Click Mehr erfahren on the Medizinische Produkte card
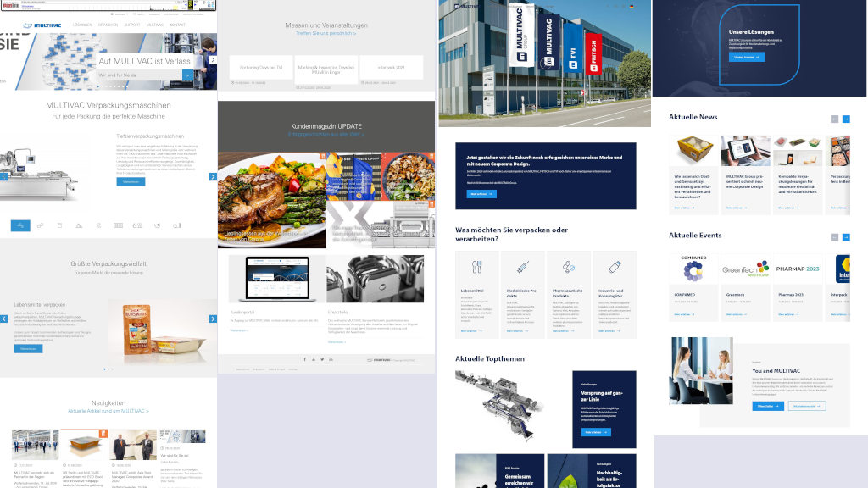This screenshot has height=488, width=868. coord(517,331)
